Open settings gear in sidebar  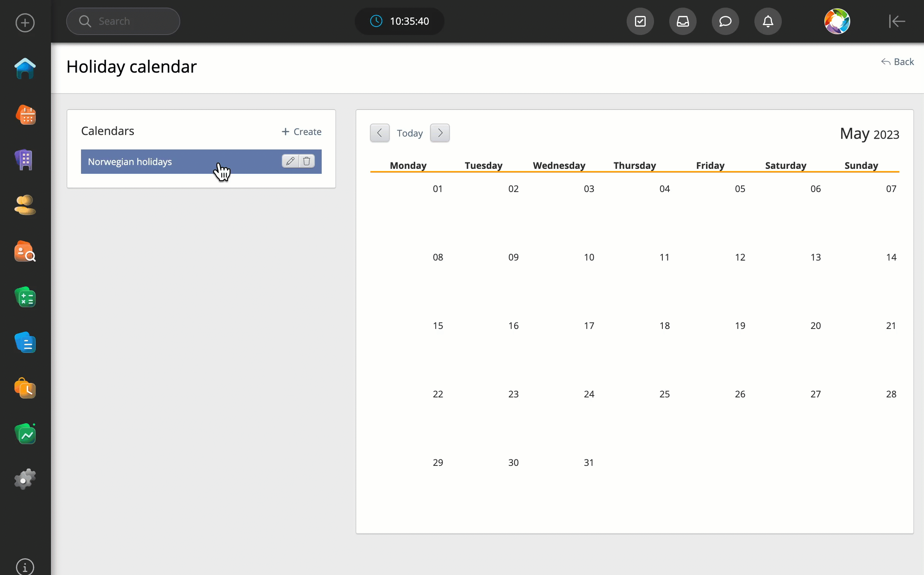pos(25,479)
